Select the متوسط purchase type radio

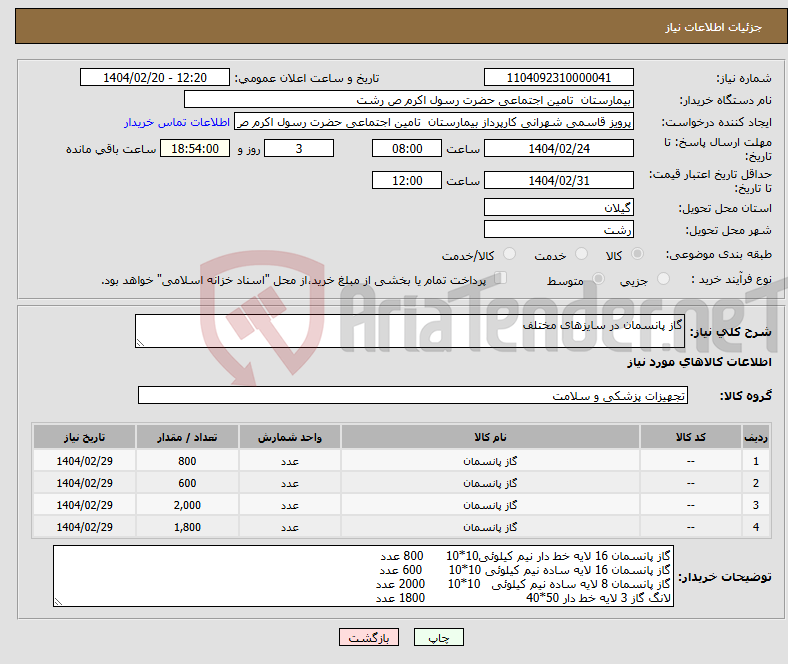(x=599, y=278)
